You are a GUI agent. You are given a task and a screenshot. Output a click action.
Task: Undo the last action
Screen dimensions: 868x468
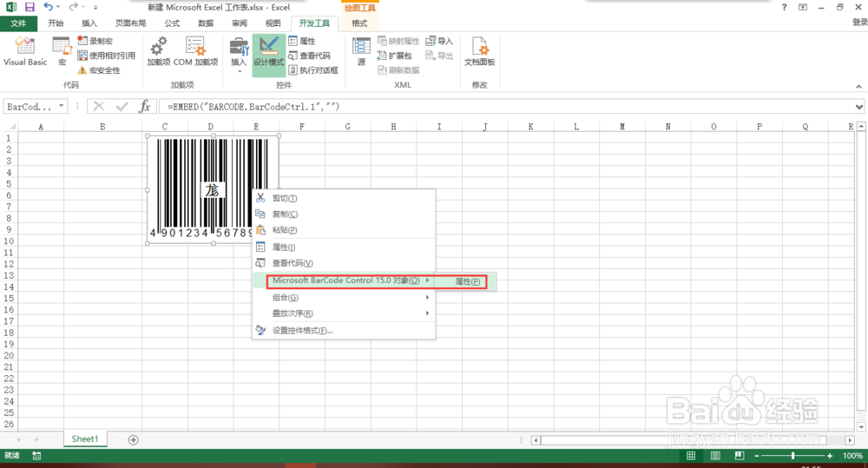click(48, 7)
